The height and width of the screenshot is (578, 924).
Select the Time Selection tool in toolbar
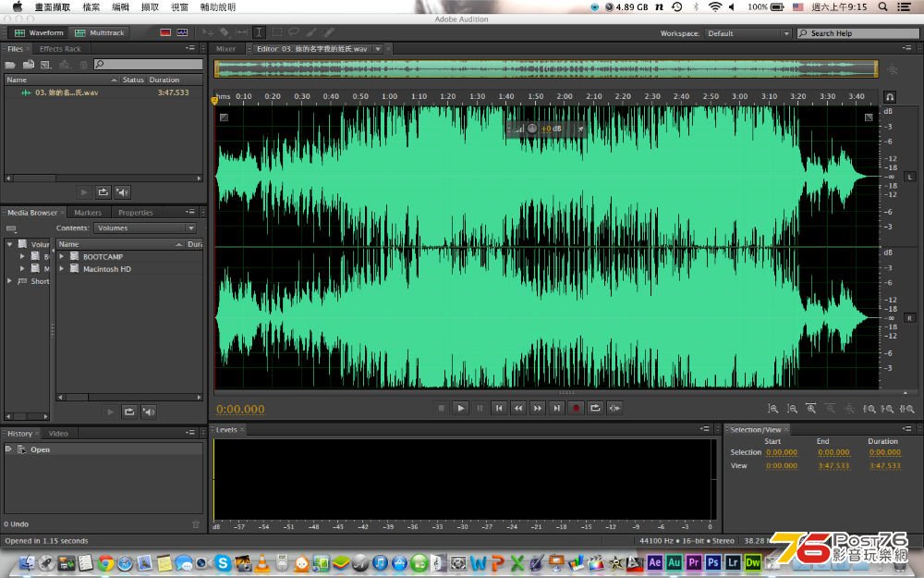pyautogui.click(x=258, y=32)
